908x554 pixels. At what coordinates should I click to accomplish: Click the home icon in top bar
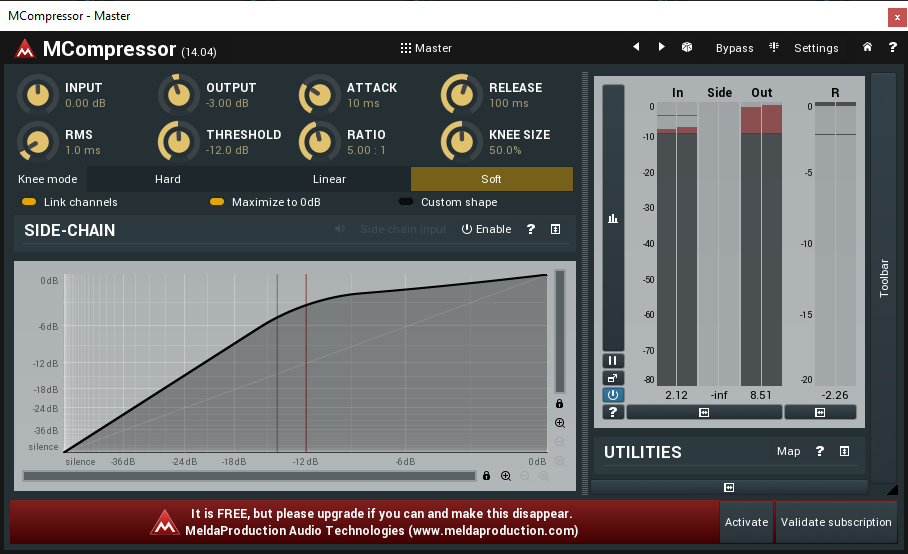click(867, 47)
